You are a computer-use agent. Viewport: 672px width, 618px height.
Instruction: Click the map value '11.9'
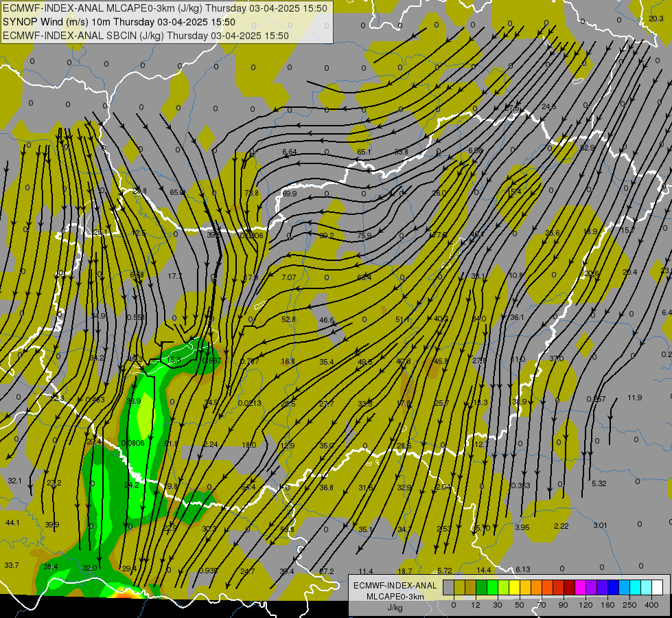point(634,398)
